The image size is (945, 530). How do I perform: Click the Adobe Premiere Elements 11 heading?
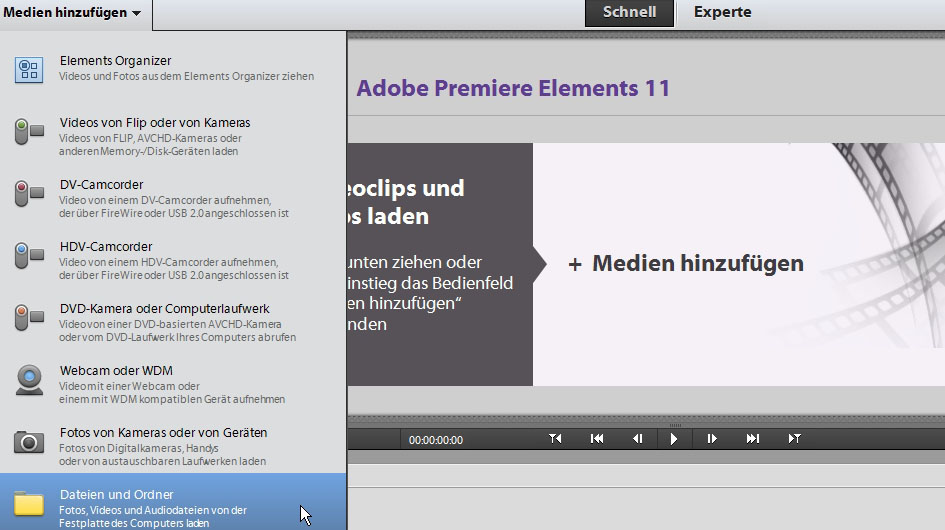513,88
